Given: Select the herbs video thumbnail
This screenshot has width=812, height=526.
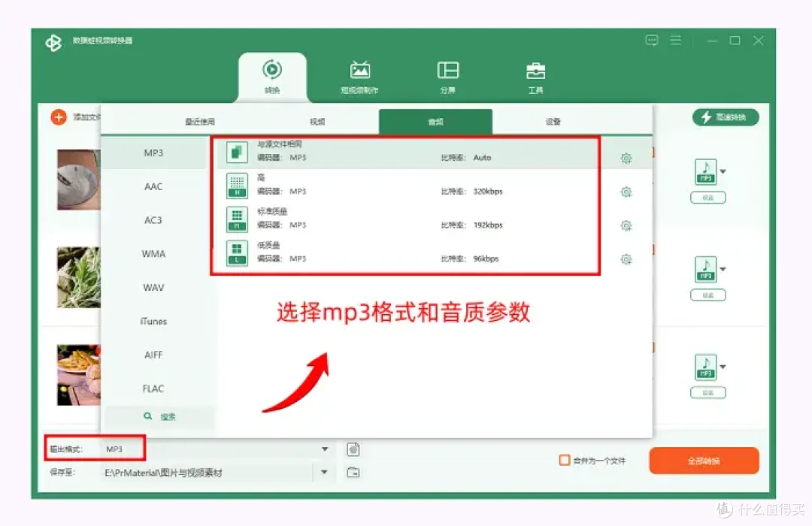Looking at the screenshot, I should [79, 277].
